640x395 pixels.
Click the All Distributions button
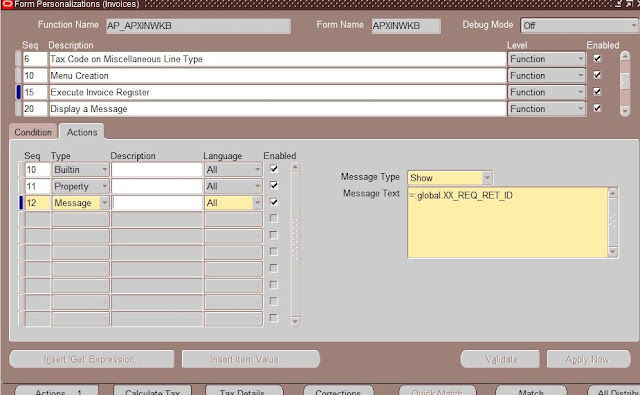(x=614, y=391)
